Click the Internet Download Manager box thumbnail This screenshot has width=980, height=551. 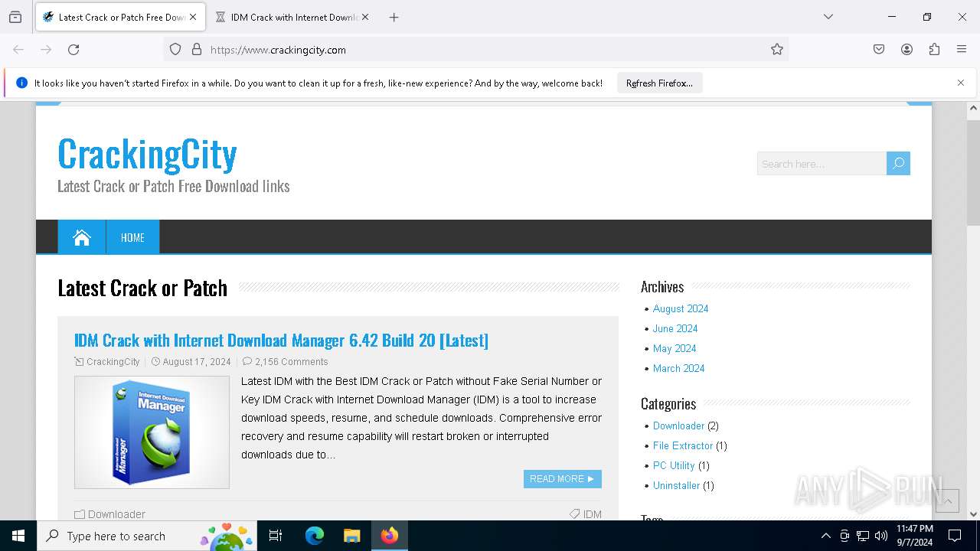152,432
